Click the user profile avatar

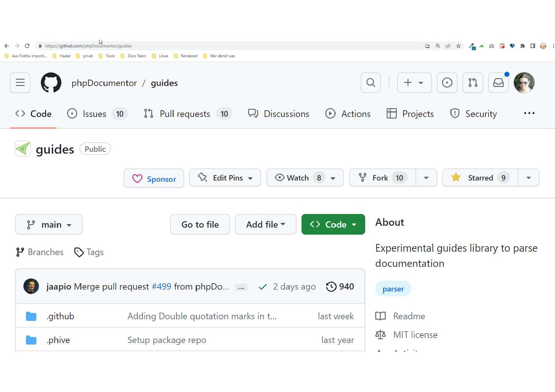[x=524, y=83]
